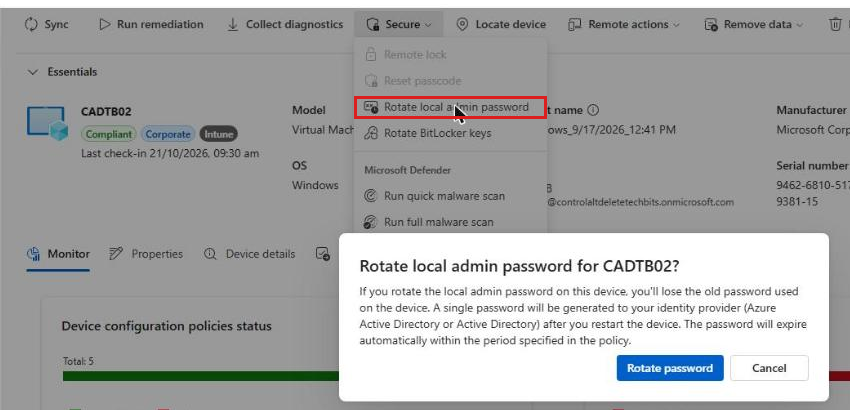The height and width of the screenshot is (410, 850).
Task: Click the Run remediation play icon
Action: point(105,24)
